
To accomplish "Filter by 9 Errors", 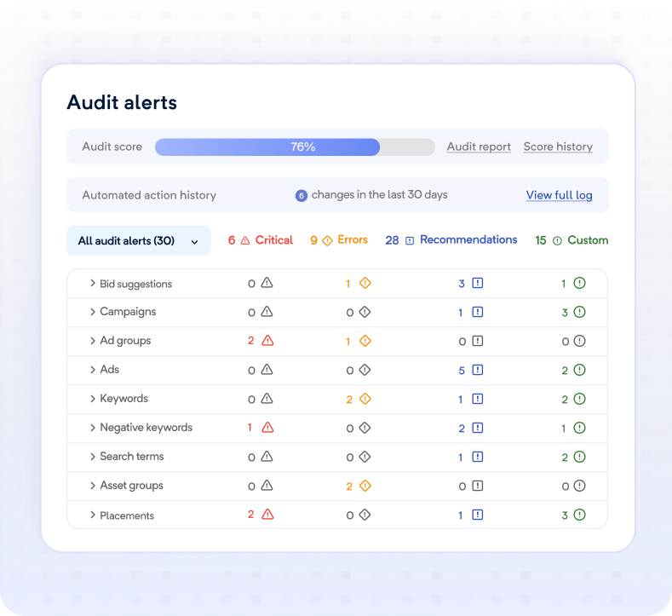I will [x=339, y=240].
